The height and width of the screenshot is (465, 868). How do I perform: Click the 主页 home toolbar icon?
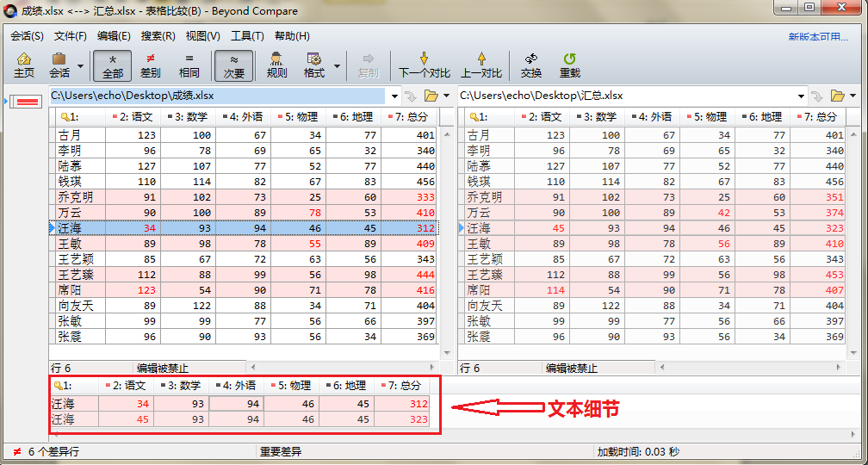(x=24, y=65)
